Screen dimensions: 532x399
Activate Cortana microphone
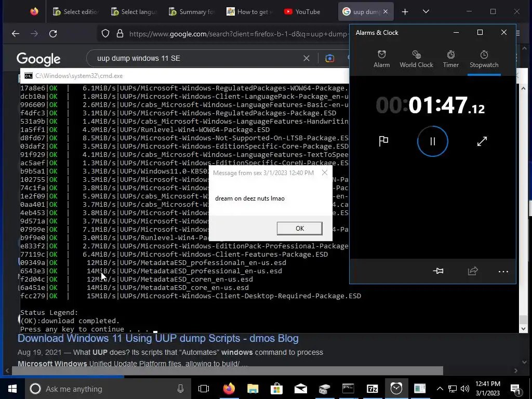pyautogui.click(x=180, y=389)
